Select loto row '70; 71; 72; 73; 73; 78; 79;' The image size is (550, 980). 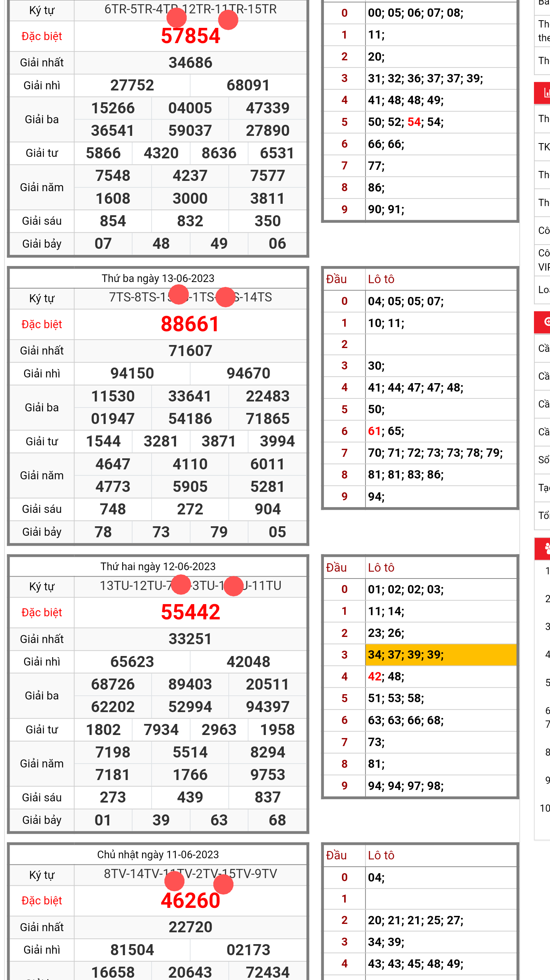tap(441, 453)
